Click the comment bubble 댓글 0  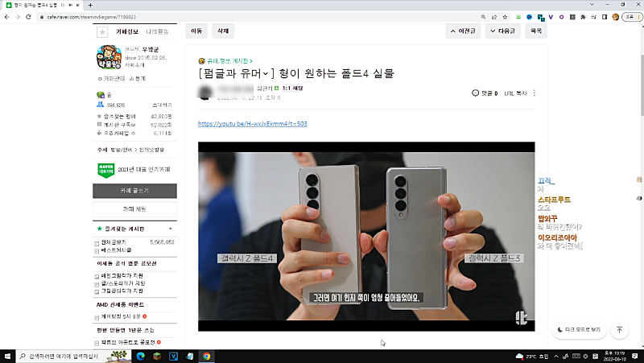[485, 93]
